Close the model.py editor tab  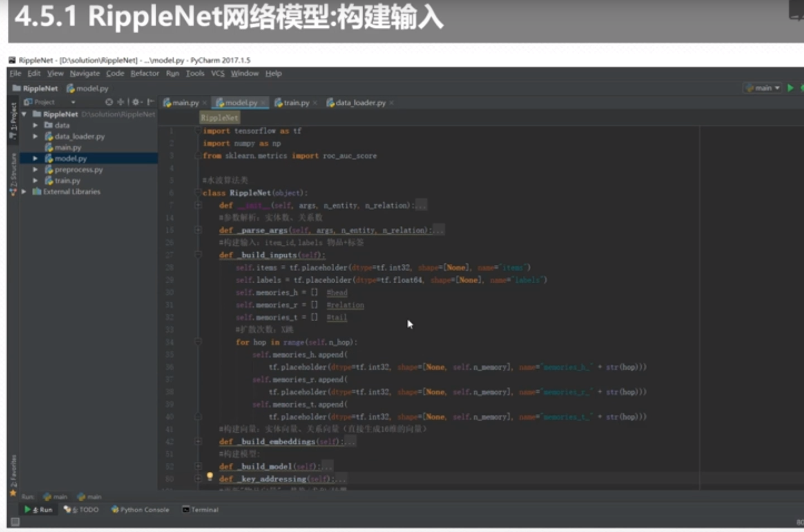(x=263, y=103)
